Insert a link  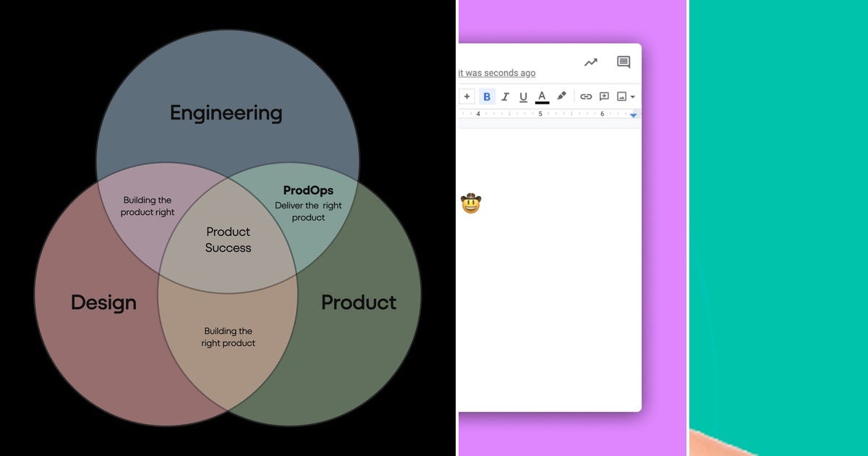pyautogui.click(x=586, y=96)
